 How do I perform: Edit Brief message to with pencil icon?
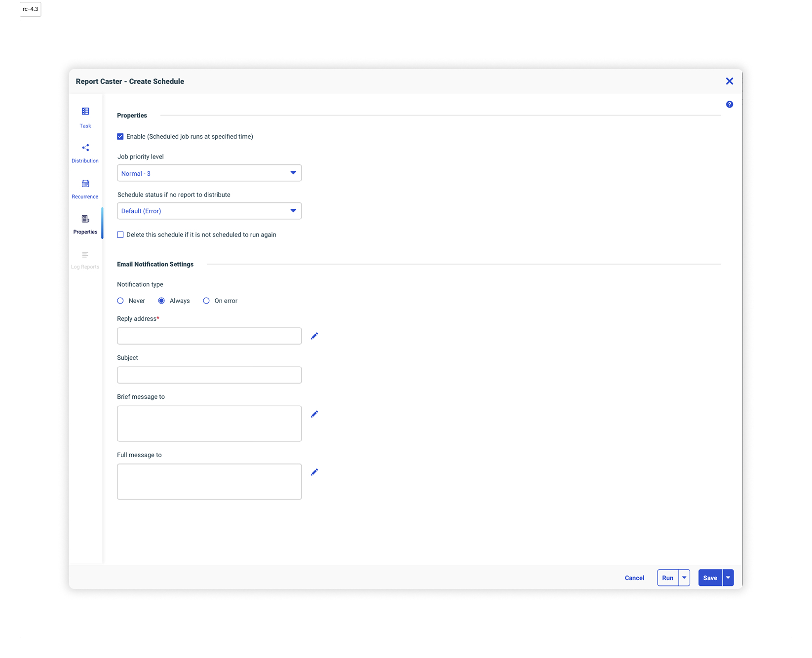tap(314, 414)
